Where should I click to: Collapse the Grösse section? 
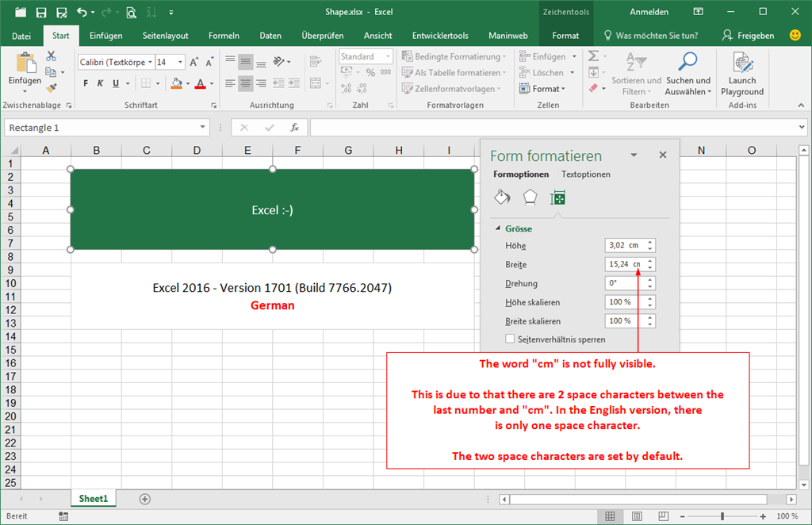tap(498, 228)
